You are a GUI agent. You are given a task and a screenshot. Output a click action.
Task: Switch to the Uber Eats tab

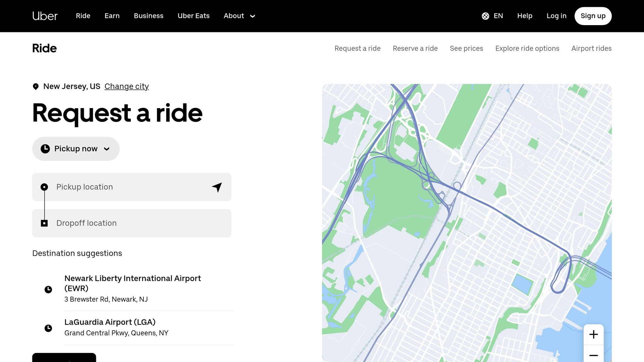coord(193,16)
